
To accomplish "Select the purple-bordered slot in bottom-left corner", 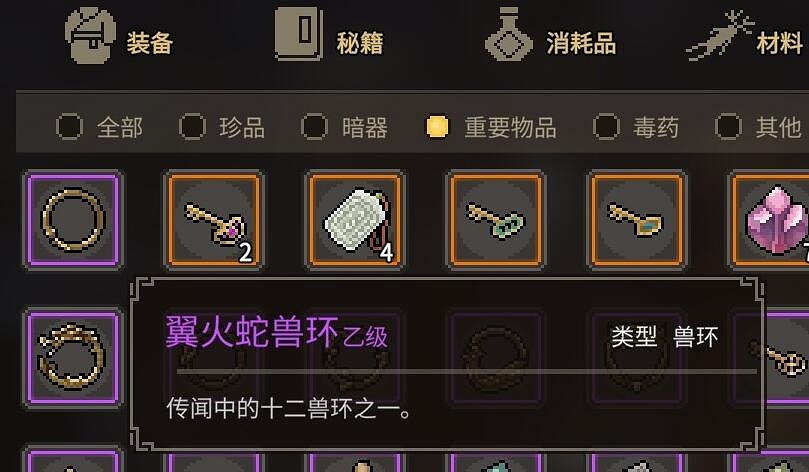I will 73,460.
